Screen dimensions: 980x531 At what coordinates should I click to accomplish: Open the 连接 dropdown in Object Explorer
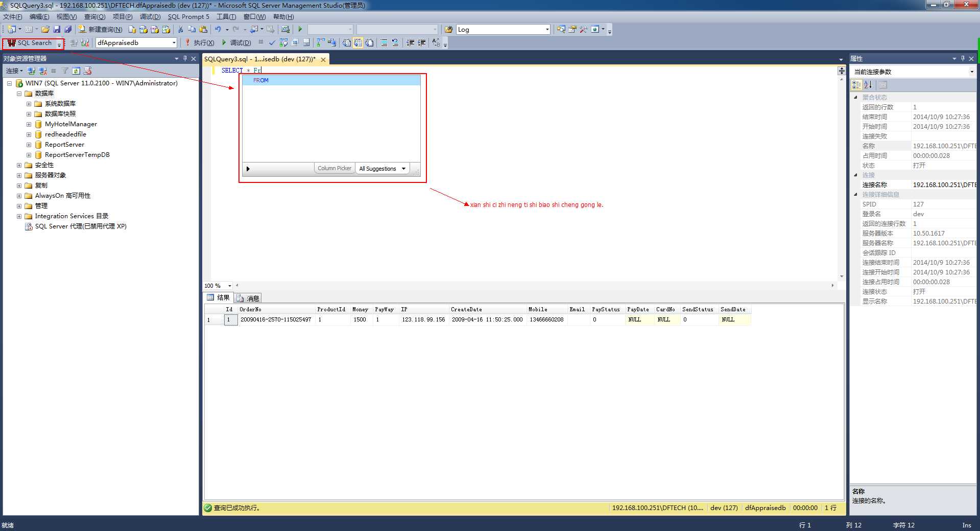click(14, 71)
